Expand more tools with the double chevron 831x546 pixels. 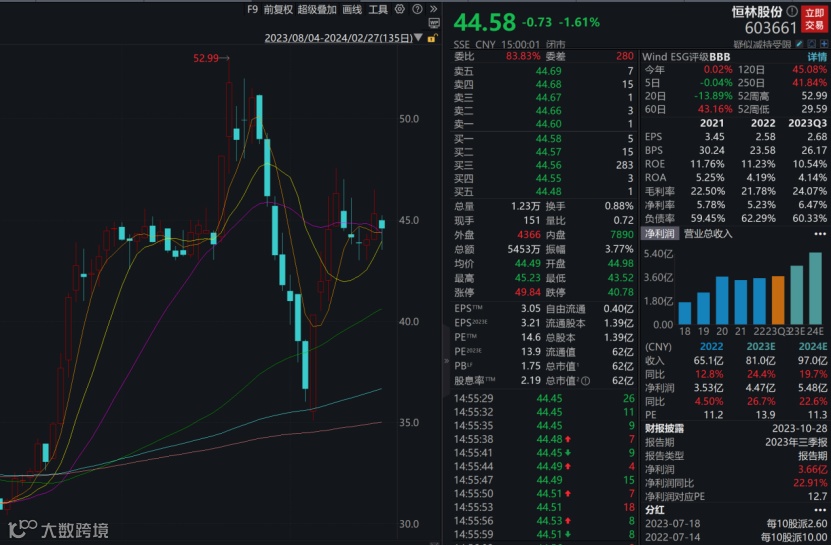[434, 9]
